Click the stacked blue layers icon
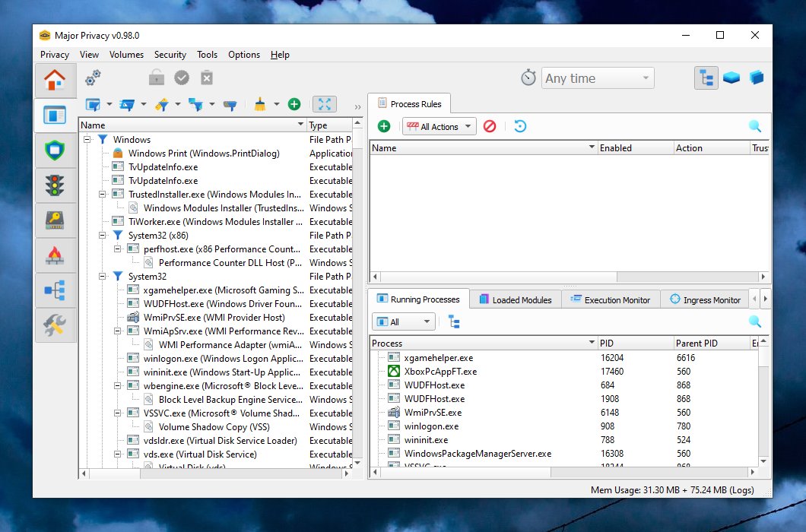 tap(757, 78)
